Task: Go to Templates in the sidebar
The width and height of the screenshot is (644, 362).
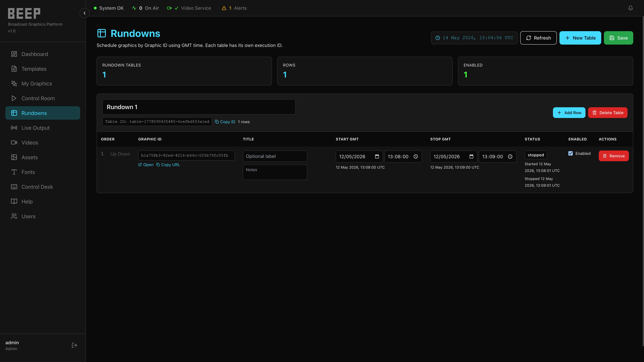Action: point(43,69)
